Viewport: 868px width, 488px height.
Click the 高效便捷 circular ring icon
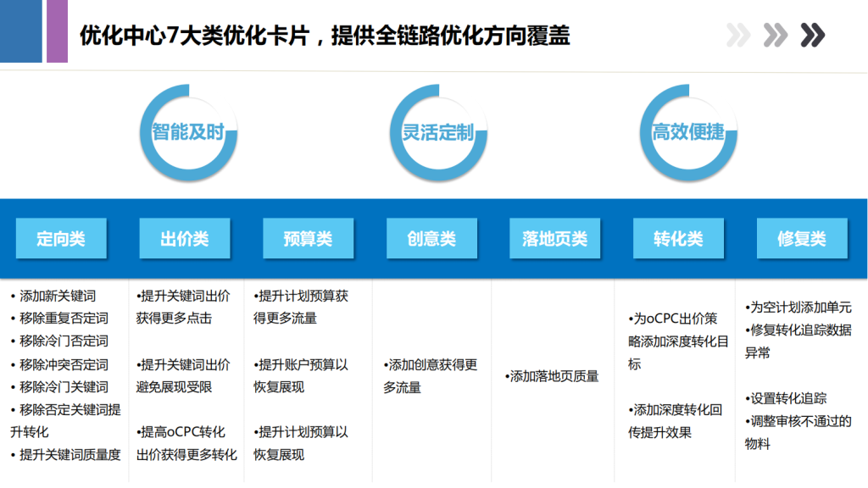(x=688, y=132)
